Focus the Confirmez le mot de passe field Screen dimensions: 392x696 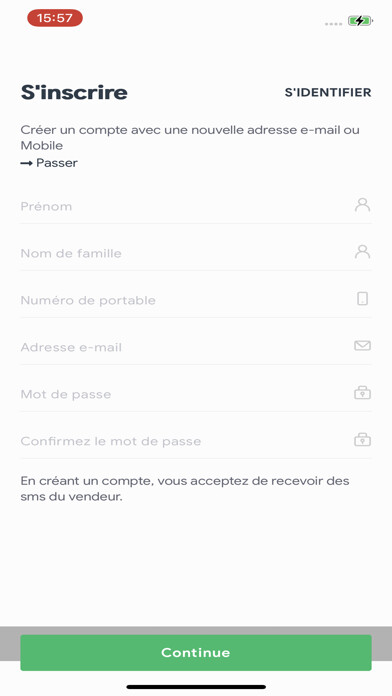[x=196, y=441]
